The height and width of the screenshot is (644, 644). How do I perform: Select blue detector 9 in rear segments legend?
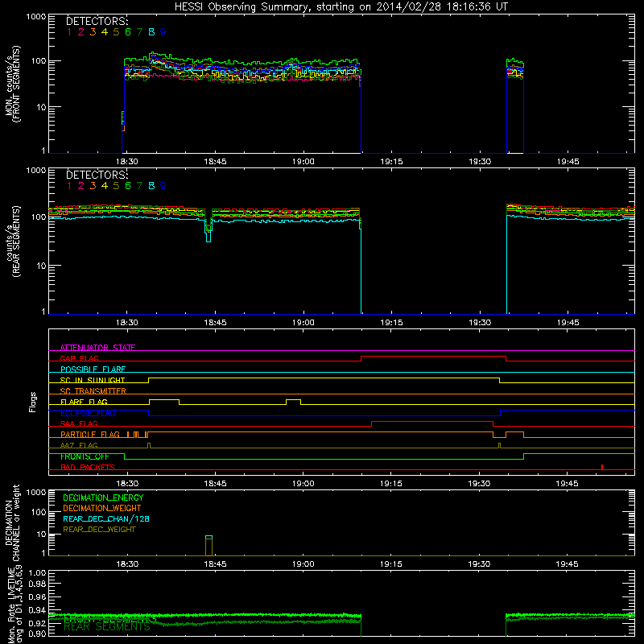163,186
